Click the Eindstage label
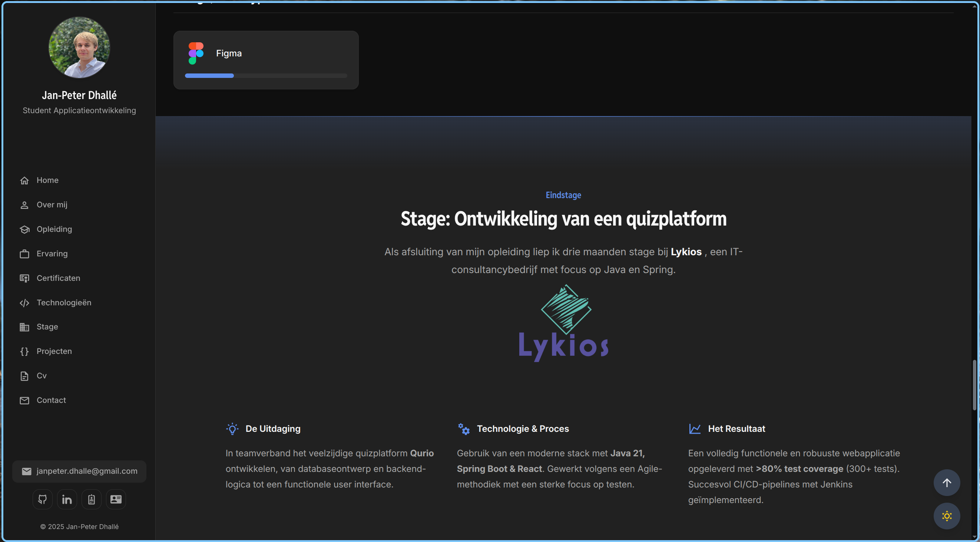This screenshot has height=542, width=980. (563, 195)
